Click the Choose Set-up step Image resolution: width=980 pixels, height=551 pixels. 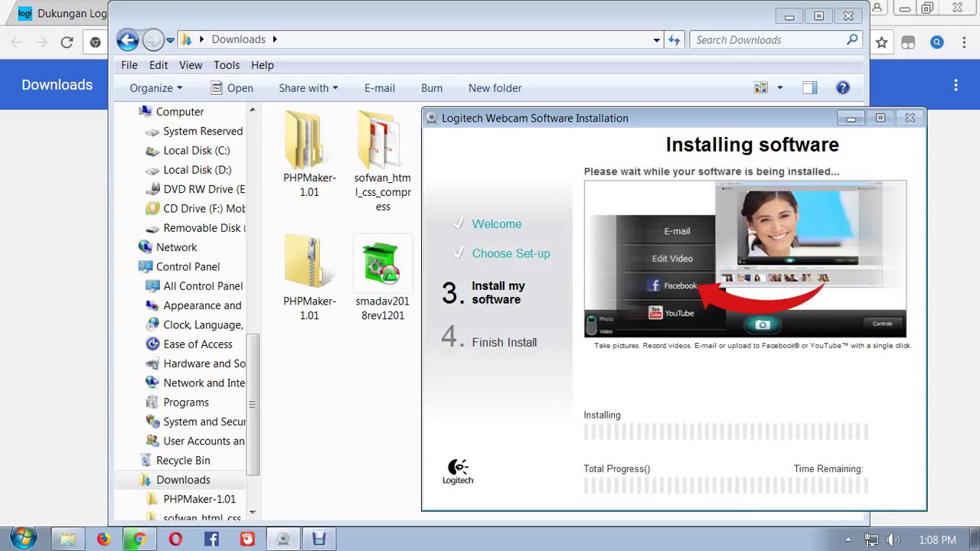511,253
